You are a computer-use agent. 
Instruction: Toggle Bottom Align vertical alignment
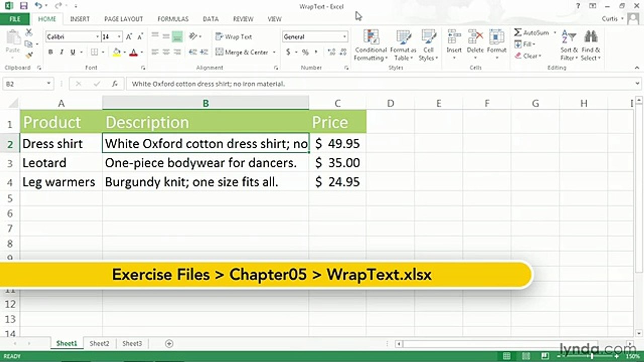point(177,36)
